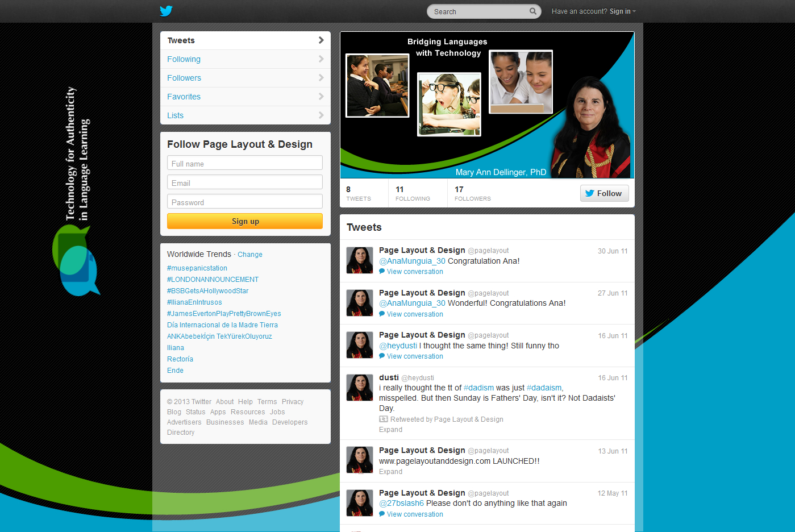Click the retweet icon on dusti's tweet
This screenshot has width=795, height=532.
coord(384,419)
